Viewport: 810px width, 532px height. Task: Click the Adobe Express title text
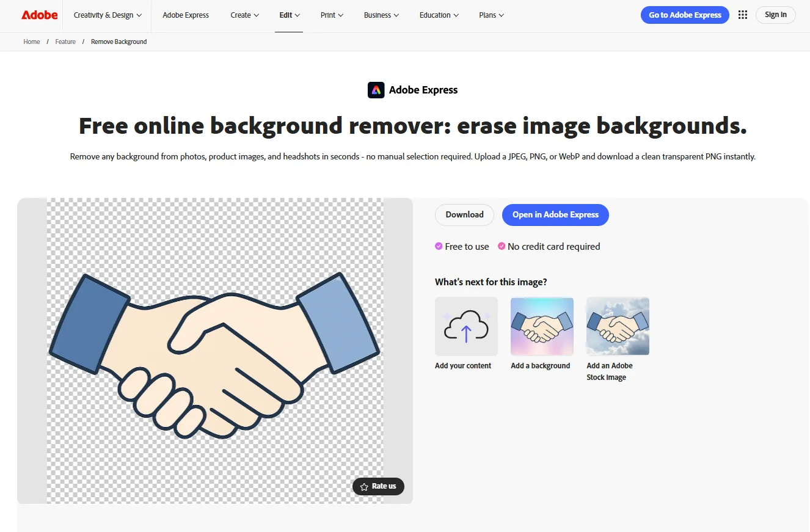pos(423,90)
